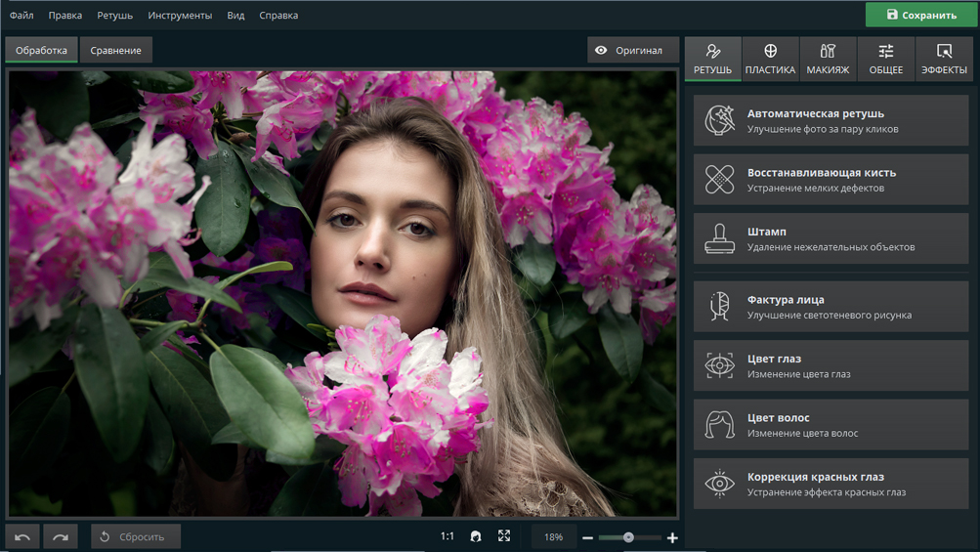
Task: Open the Цвет глаз eye color tool
Action: tap(831, 366)
